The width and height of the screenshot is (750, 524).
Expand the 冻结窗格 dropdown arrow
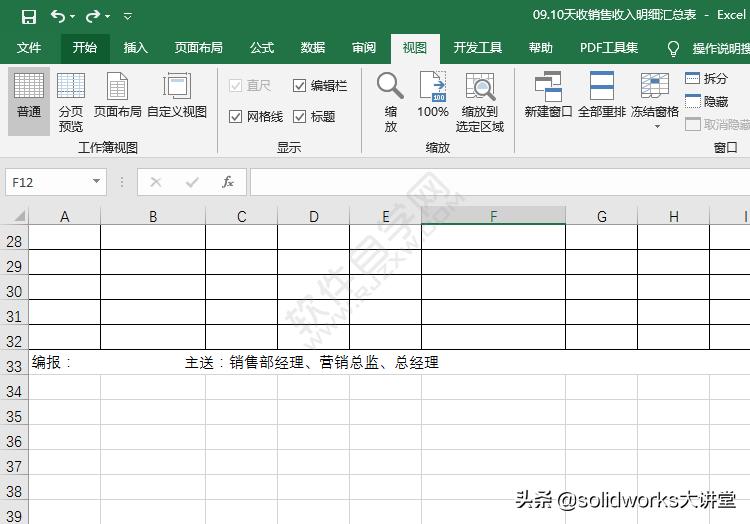tap(657, 127)
